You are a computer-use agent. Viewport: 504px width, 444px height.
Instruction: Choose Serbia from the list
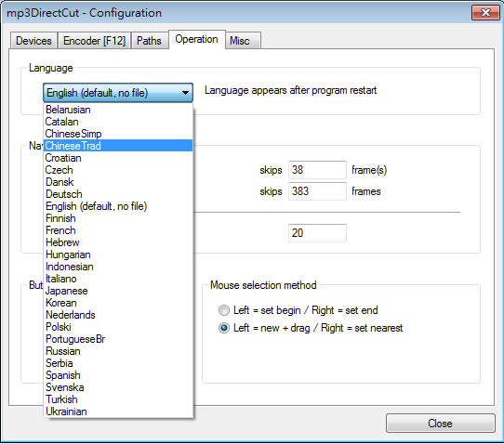(118, 363)
